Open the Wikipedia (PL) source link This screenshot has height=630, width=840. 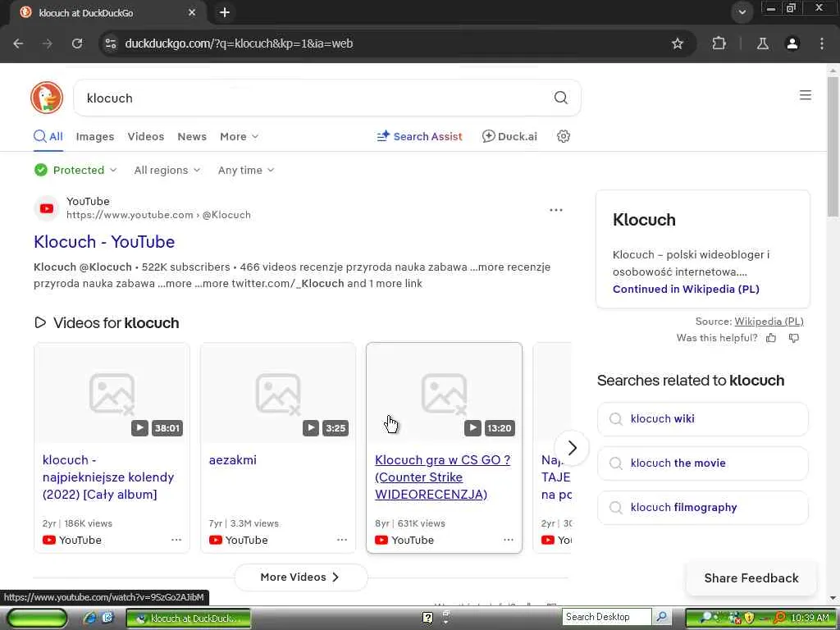769,322
